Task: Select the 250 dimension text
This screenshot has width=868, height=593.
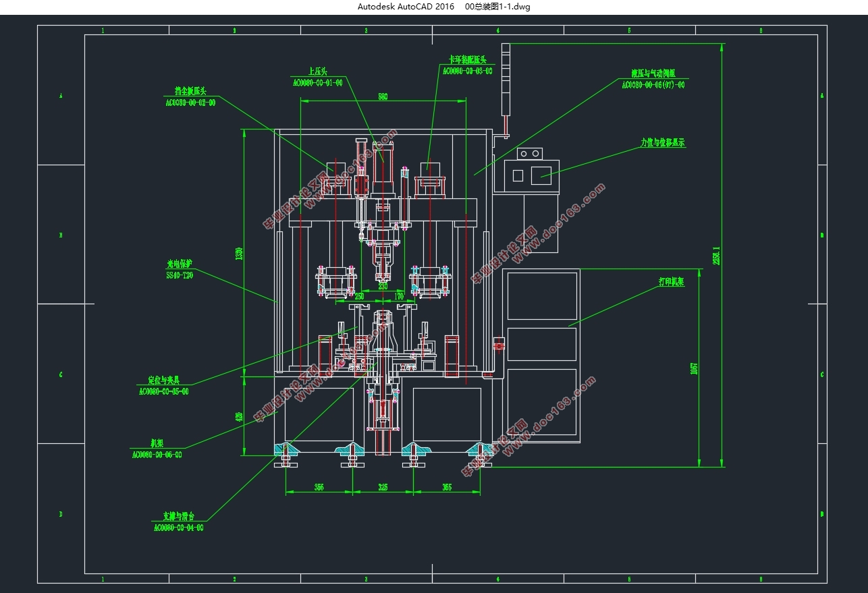Action: click(359, 296)
